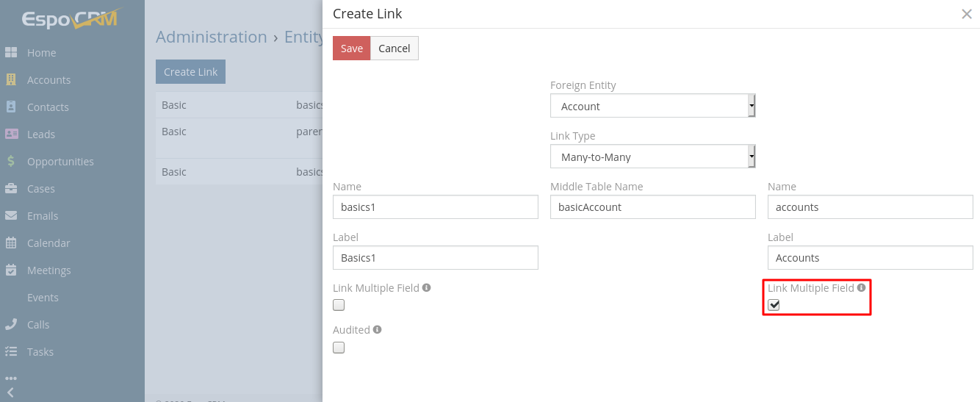
Task: Click the Emails envelope icon
Action: pyautogui.click(x=11, y=216)
